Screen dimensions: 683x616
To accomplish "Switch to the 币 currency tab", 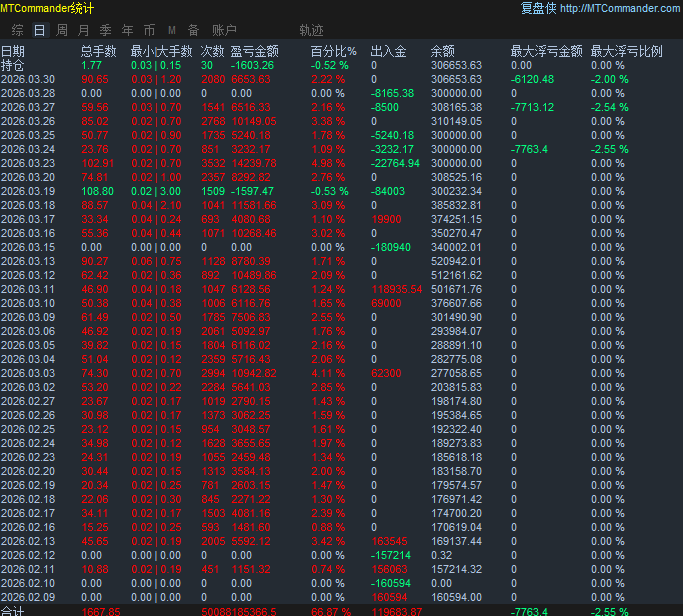I will click(x=149, y=30).
